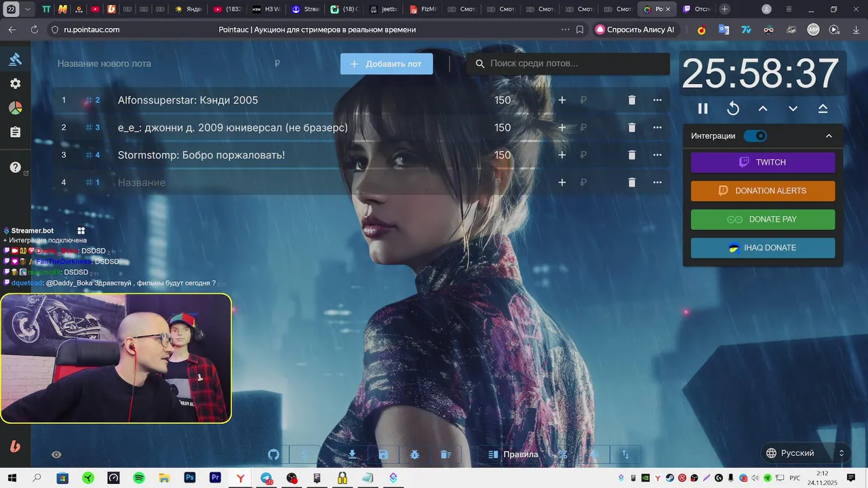Image resolution: width=868 pixels, height=488 pixels.
Task: Click Спросить Алису AI button
Action: [x=635, y=30]
